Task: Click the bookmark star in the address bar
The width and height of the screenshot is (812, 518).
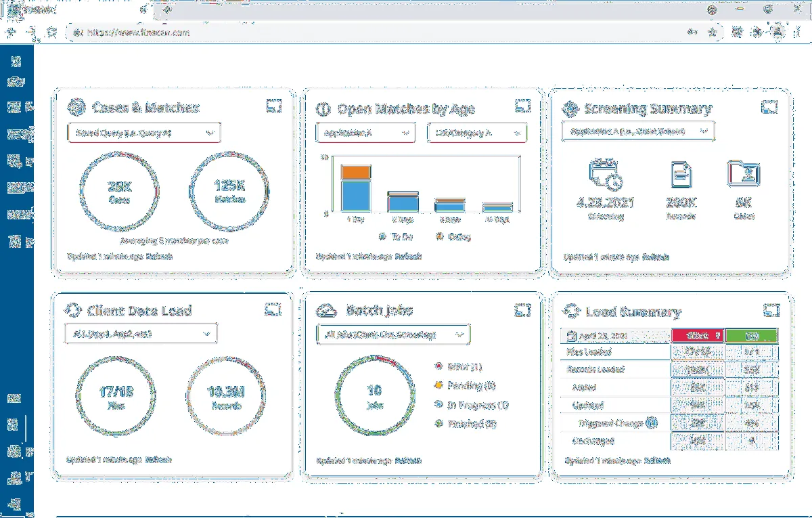Action: pos(712,32)
